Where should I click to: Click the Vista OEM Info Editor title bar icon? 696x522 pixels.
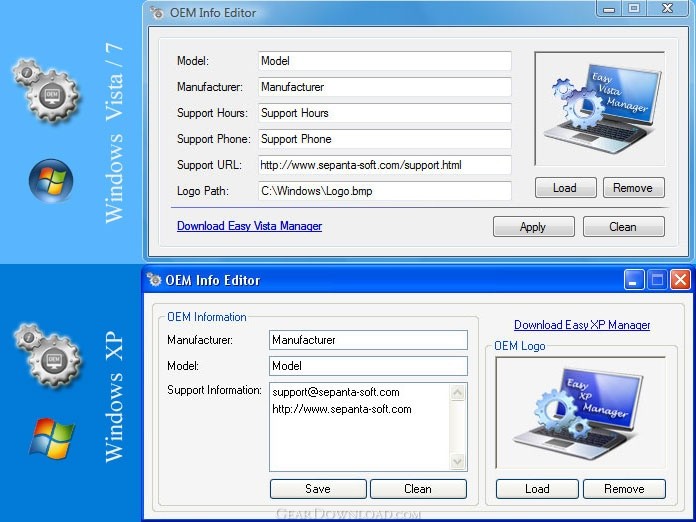[x=157, y=12]
